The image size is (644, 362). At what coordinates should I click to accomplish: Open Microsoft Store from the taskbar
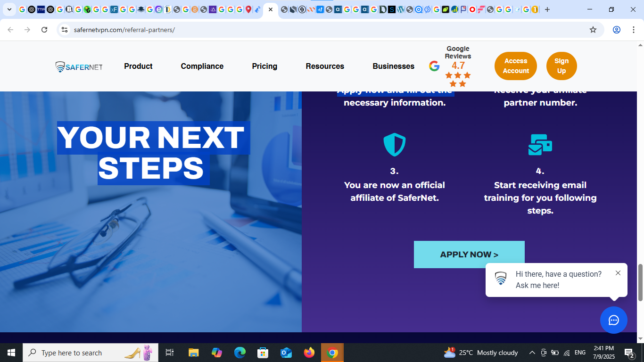pyautogui.click(x=263, y=353)
